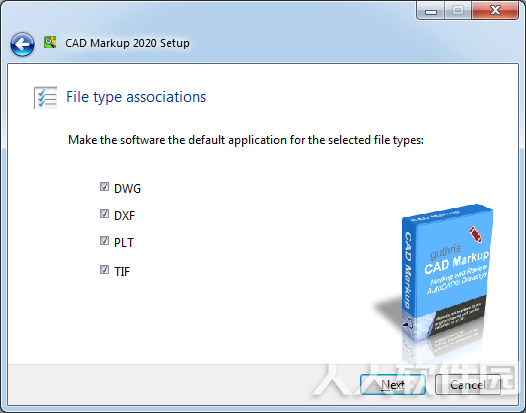Click the disabled maximize button

pos(458,10)
